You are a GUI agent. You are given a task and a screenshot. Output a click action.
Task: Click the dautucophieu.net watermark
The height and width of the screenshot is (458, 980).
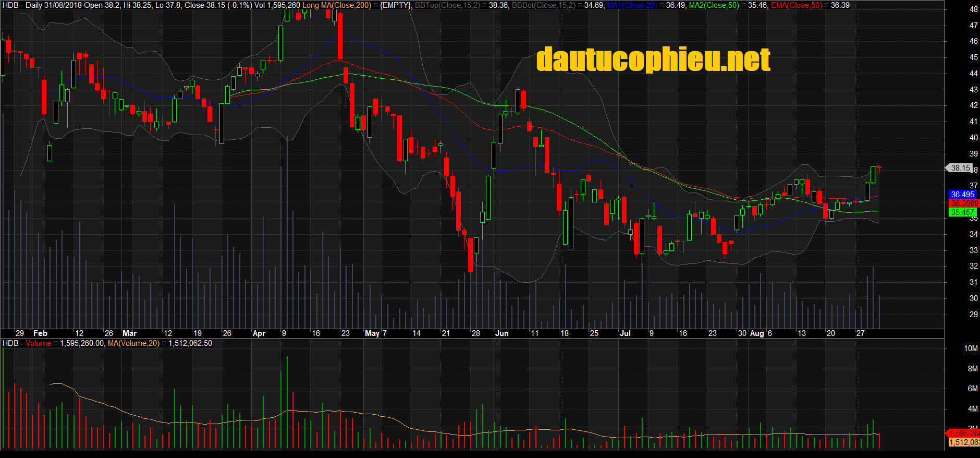pyautogui.click(x=653, y=59)
